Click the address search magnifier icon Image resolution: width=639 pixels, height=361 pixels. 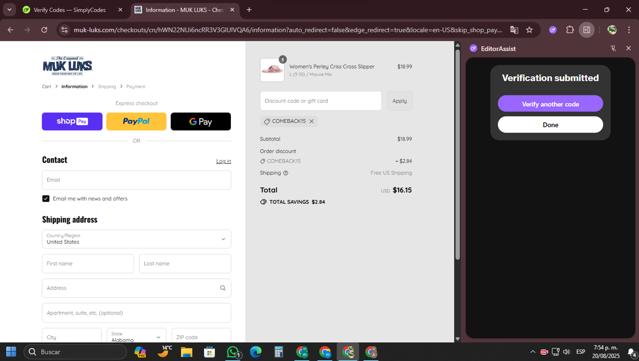(223, 288)
